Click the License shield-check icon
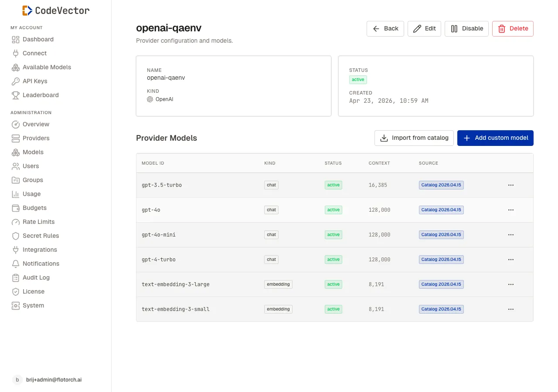558x392 pixels. point(16,292)
